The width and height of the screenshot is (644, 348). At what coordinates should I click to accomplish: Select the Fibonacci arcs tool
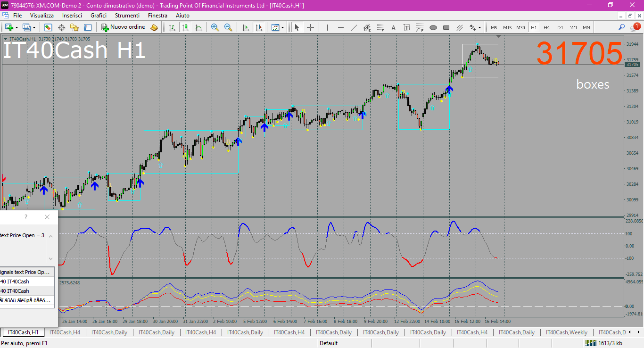pyautogui.click(x=420, y=27)
